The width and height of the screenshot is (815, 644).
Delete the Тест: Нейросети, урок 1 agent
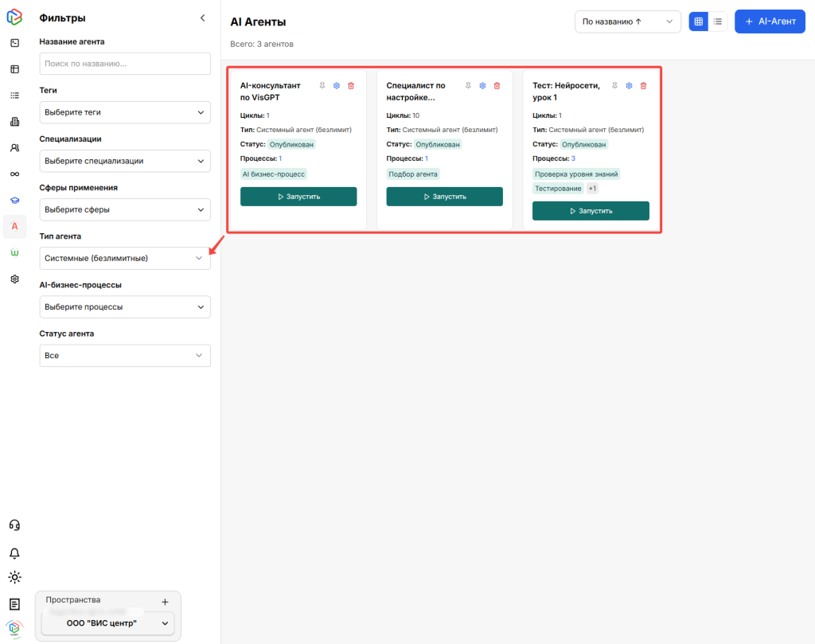[644, 86]
